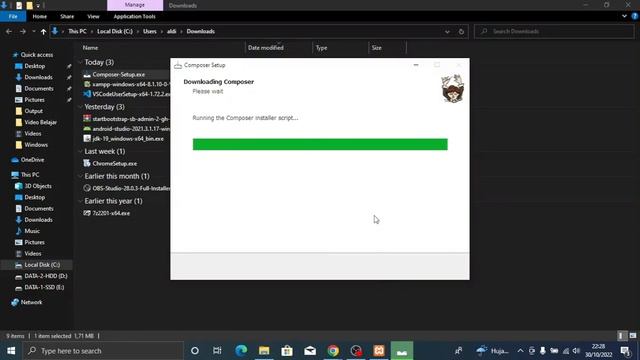The height and width of the screenshot is (360, 640).
Task: Open Task View on taskbar
Action: [x=217, y=351]
